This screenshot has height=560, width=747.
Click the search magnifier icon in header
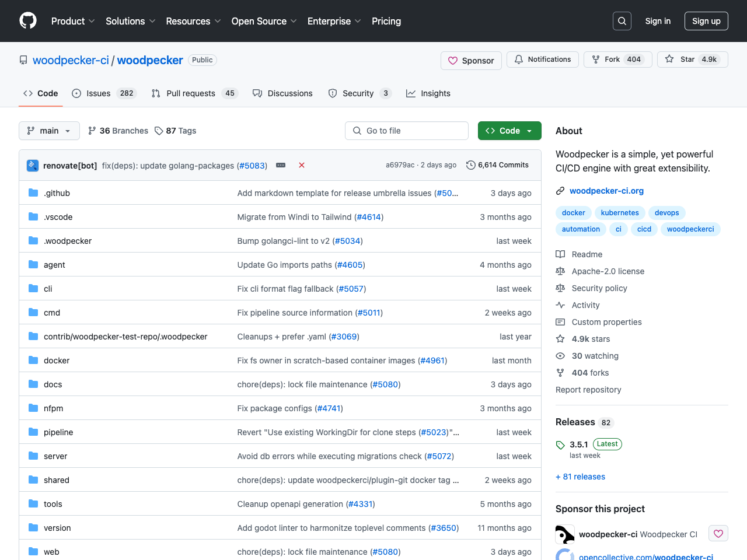[x=622, y=21]
